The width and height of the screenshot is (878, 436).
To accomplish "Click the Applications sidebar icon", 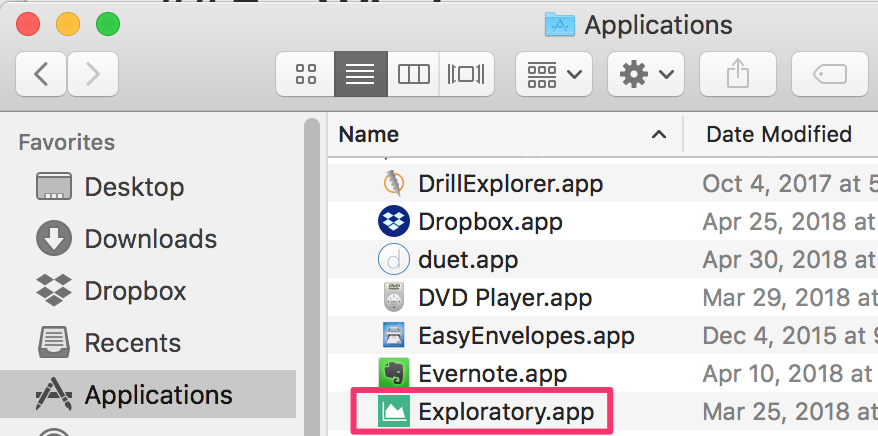I will [54, 394].
